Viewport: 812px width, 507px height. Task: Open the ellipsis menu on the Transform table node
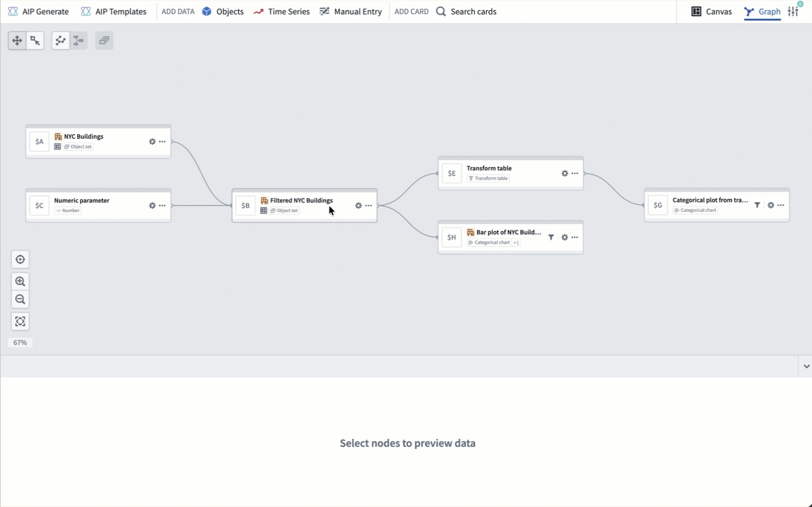click(x=574, y=173)
